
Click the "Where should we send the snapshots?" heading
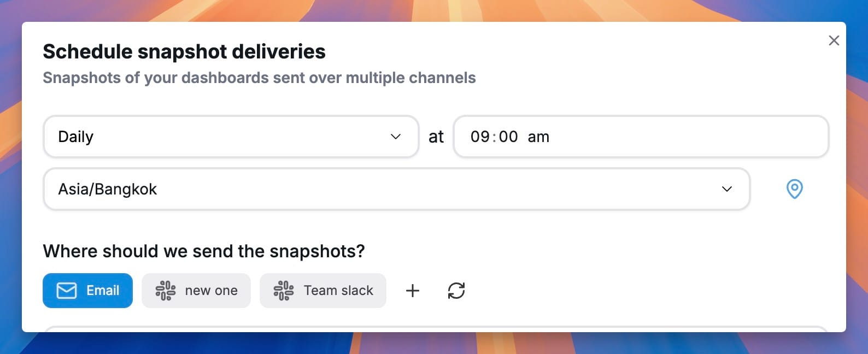point(204,251)
